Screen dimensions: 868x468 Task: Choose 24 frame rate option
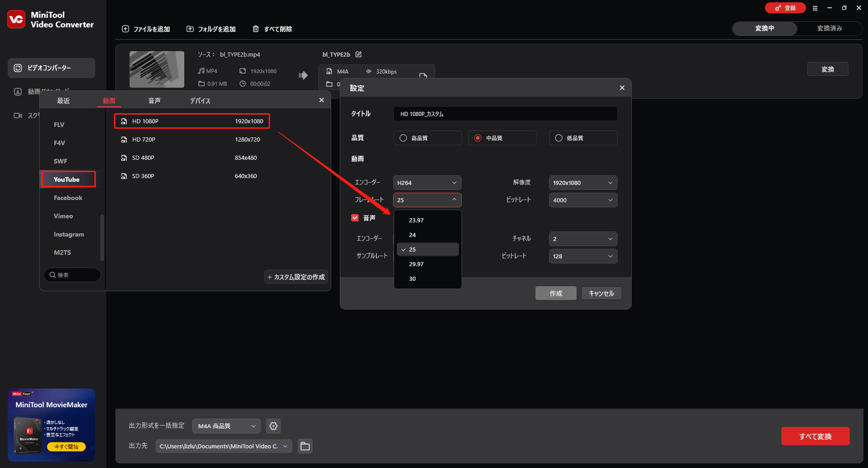[x=428, y=235]
